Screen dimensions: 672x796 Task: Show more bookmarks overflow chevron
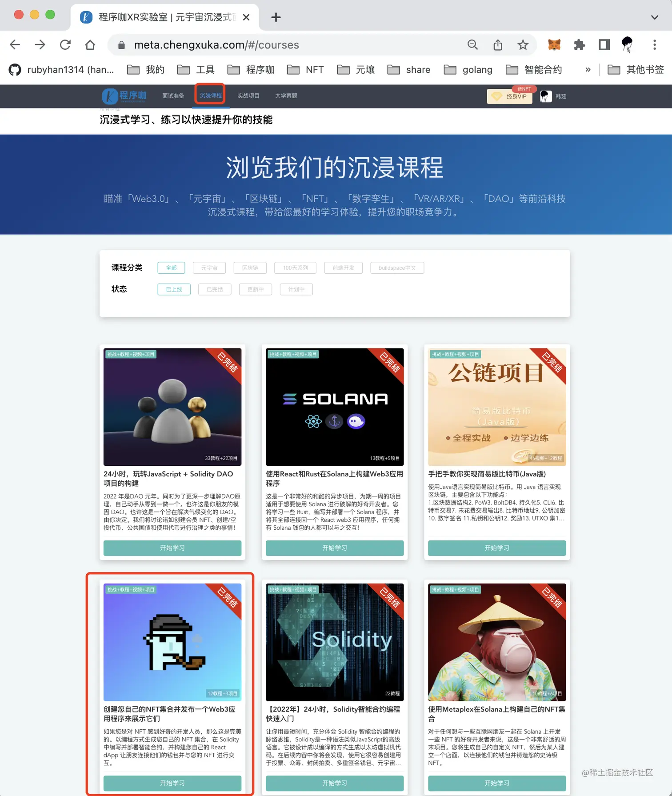point(588,70)
